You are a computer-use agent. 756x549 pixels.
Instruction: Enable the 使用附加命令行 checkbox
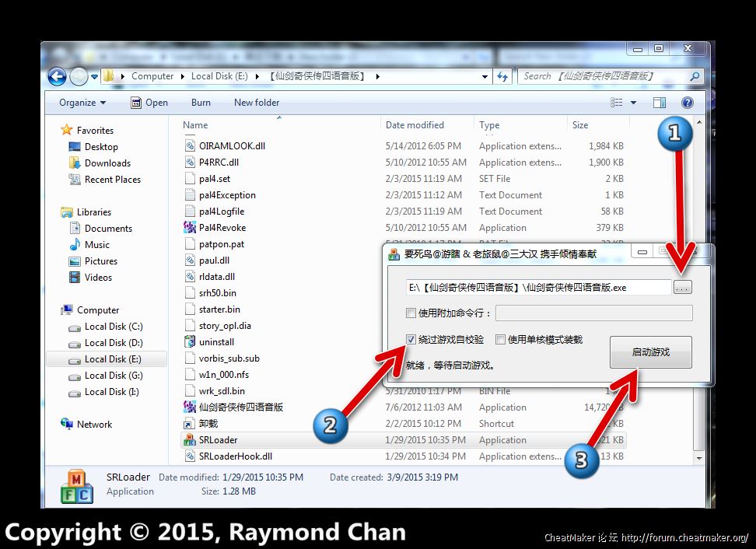(x=411, y=313)
